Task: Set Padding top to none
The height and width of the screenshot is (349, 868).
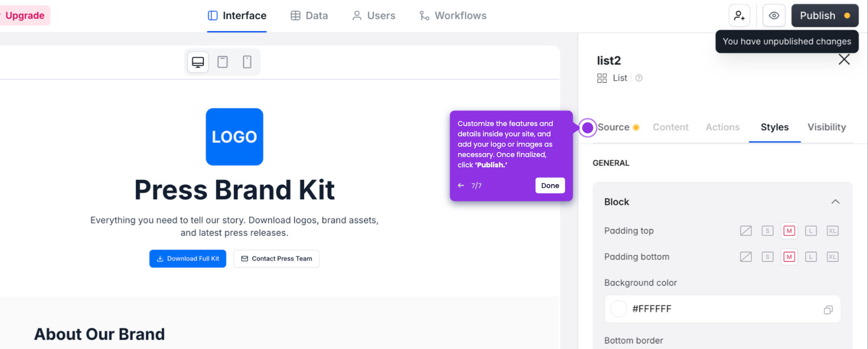Action: 746,231
